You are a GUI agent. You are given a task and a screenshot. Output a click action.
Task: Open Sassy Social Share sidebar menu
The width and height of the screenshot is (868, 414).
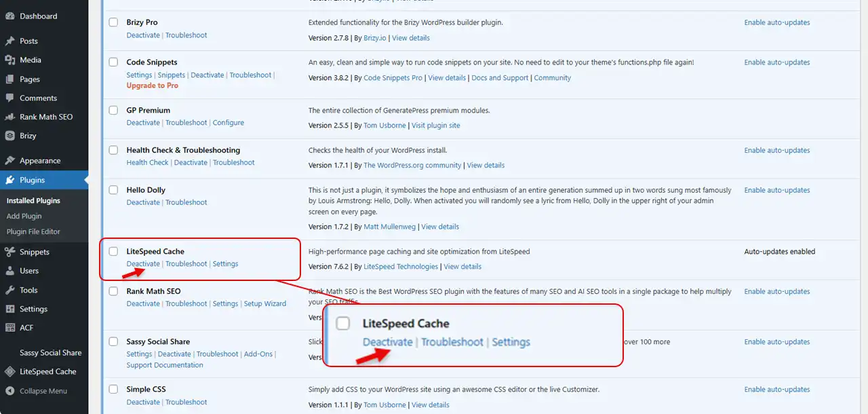(50, 353)
